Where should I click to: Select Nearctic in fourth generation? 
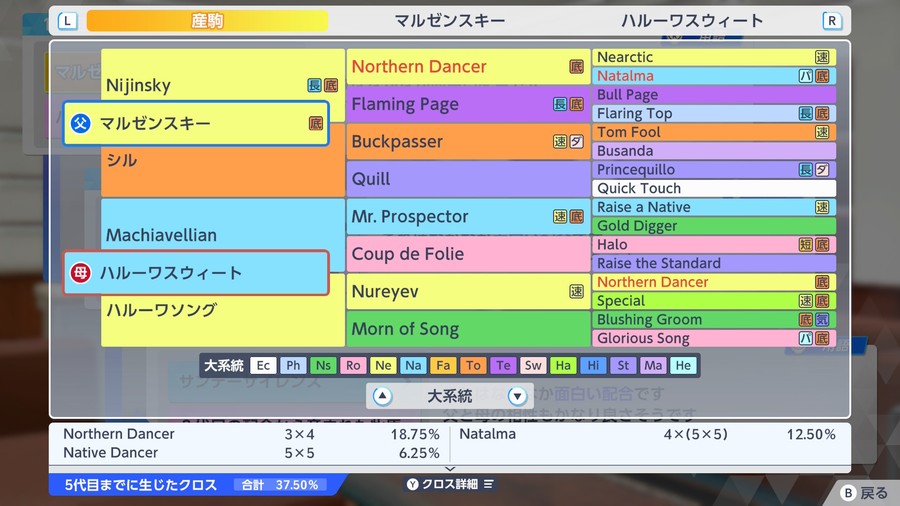point(714,57)
